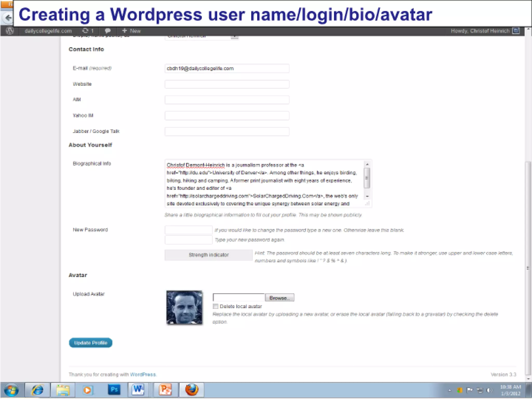Click the WordPress logo in admin bar
The height and width of the screenshot is (399, 532).
10,31
